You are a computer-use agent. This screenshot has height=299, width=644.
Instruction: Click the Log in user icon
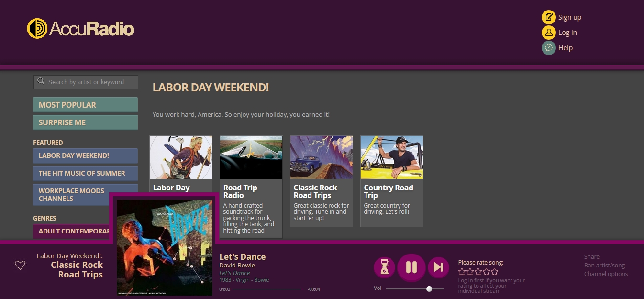(548, 33)
